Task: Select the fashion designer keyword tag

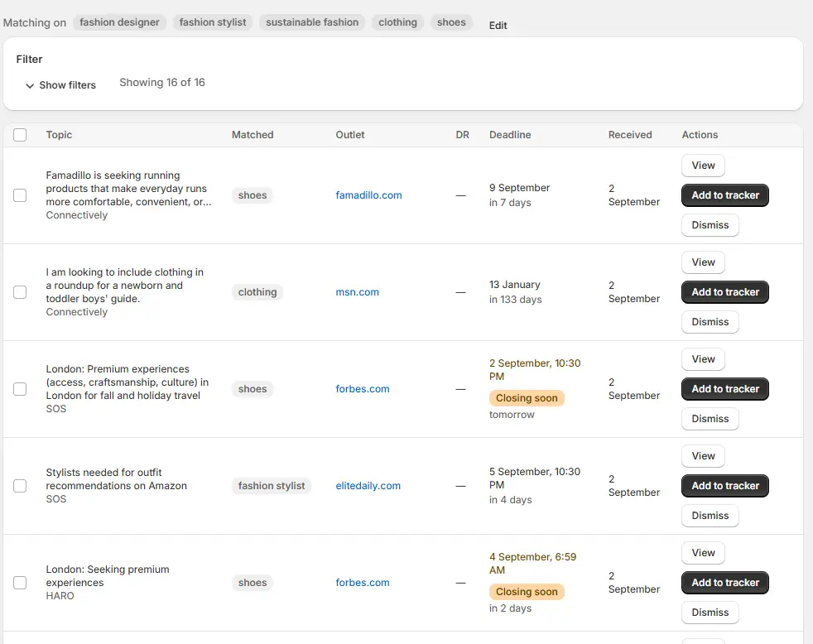Action: (x=119, y=22)
